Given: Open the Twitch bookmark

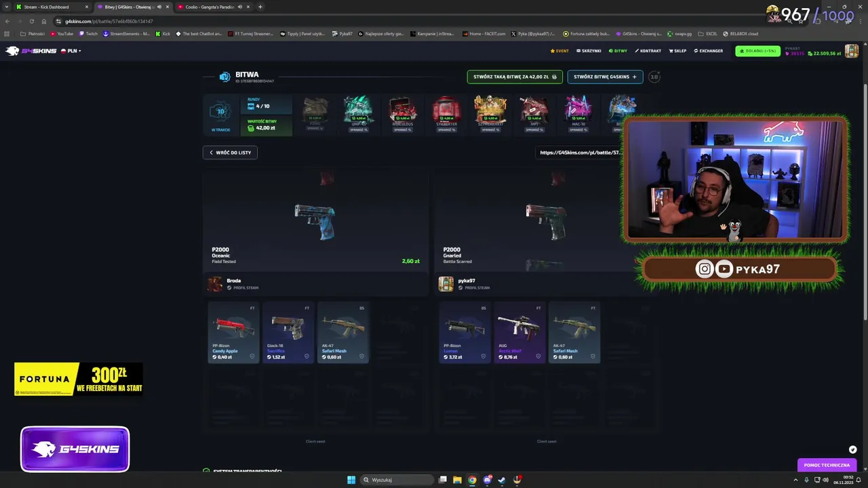Looking at the screenshot, I should click(89, 33).
